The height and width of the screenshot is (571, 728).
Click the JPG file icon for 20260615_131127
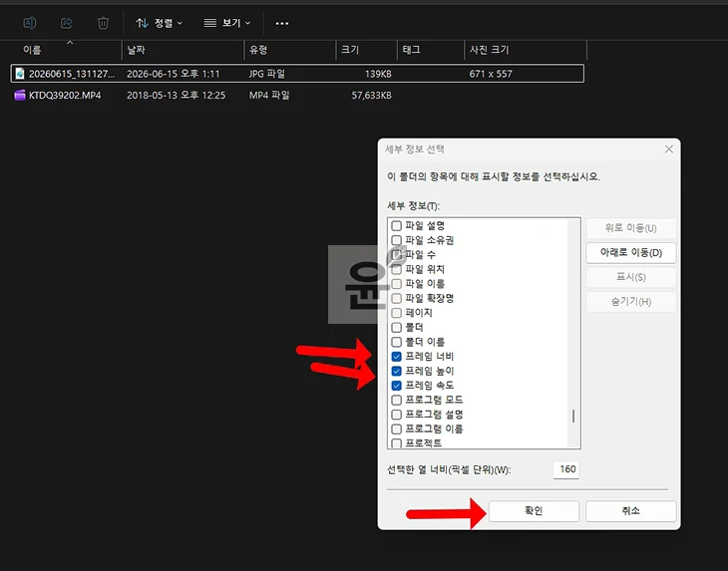pyautogui.click(x=20, y=74)
